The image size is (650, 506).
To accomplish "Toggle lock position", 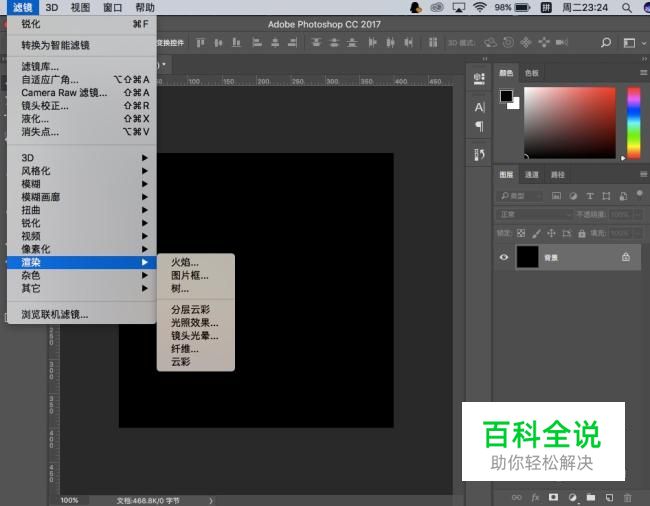I will coord(551,233).
